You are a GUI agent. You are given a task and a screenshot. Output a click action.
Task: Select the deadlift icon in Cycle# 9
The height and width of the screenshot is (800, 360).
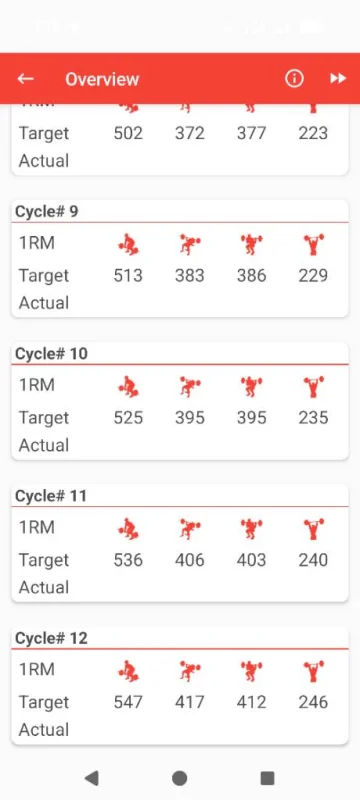[x=128, y=244]
